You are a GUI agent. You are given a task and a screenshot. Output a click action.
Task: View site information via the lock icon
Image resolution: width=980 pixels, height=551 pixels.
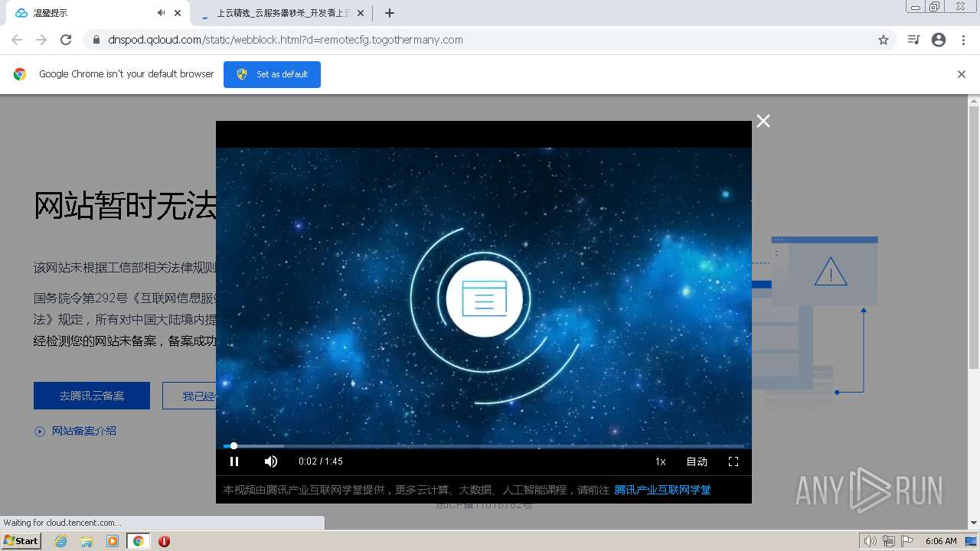pyautogui.click(x=96, y=40)
